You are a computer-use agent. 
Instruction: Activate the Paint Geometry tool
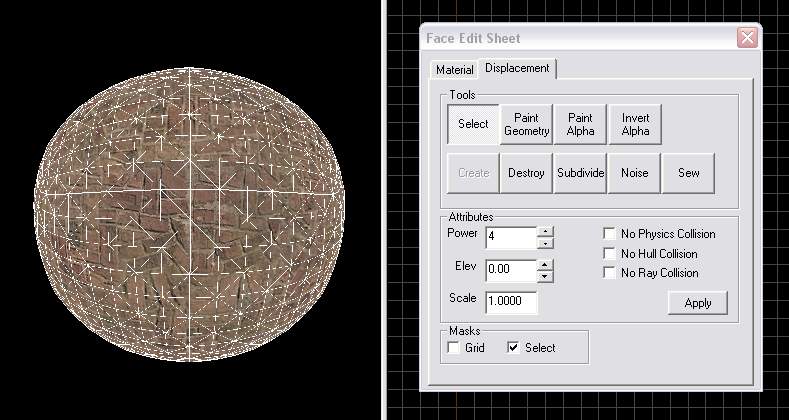coord(526,124)
